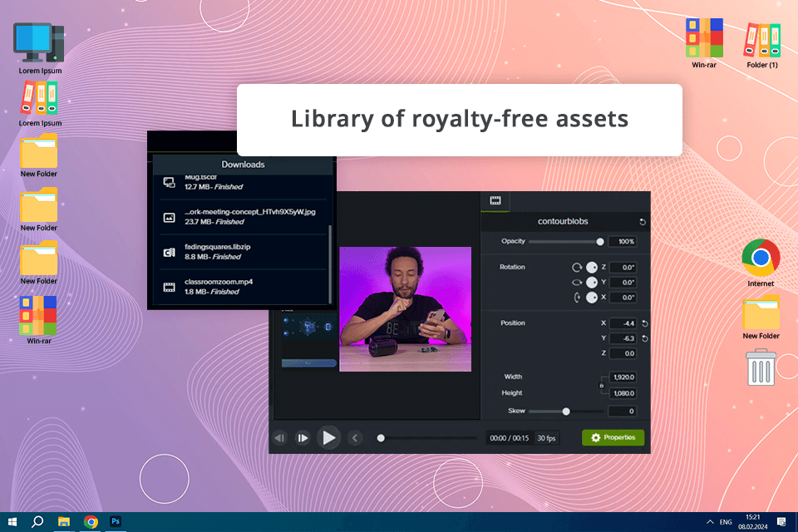This screenshot has width=798, height=532.
Task: Open the recycle bin desktop icon
Action: tap(761, 367)
